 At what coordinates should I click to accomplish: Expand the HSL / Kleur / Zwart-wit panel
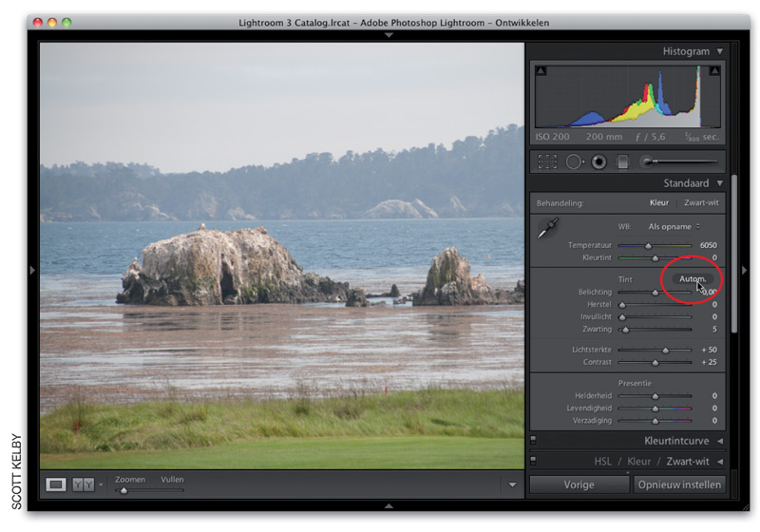coord(720,462)
